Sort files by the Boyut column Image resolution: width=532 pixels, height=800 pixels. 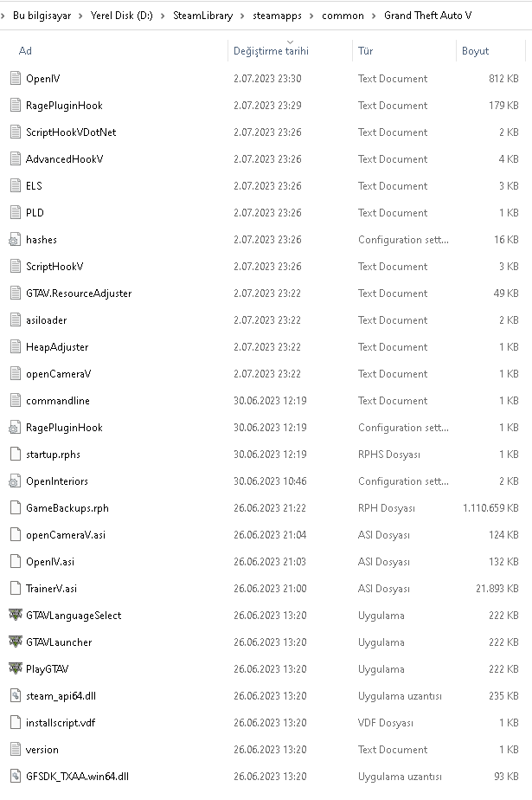pos(475,51)
